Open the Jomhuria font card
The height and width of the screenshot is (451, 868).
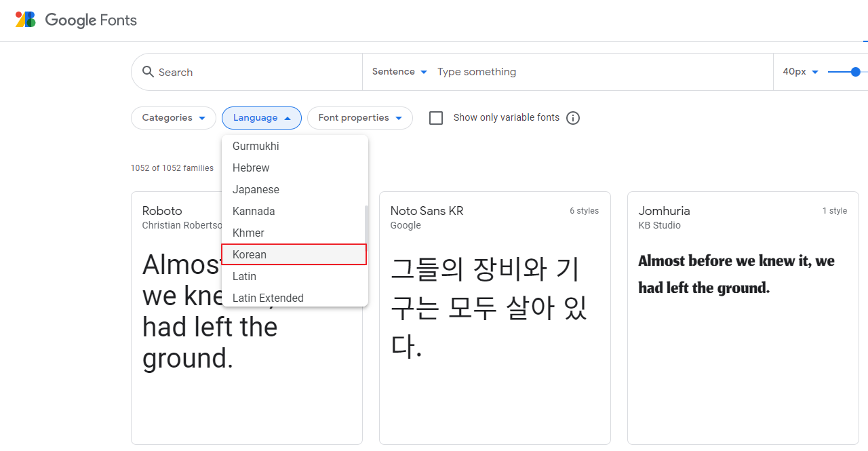click(x=743, y=318)
